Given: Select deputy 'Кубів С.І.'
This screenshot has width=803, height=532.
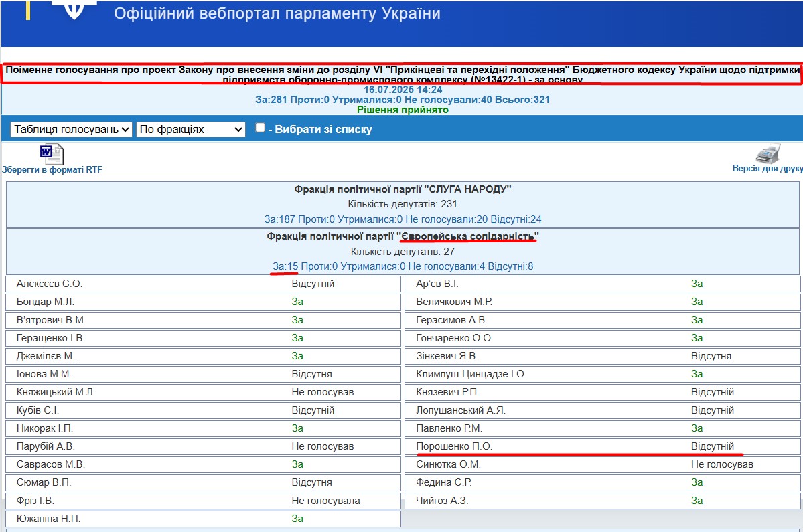Looking at the screenshot, I should 38,410.
